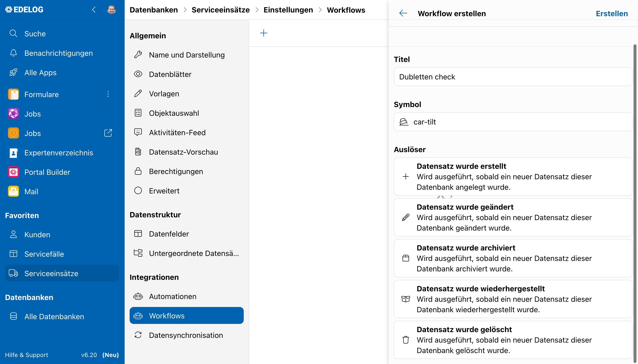Open Jobs in external window icon

pyautogui.click(x=108, y=133)
